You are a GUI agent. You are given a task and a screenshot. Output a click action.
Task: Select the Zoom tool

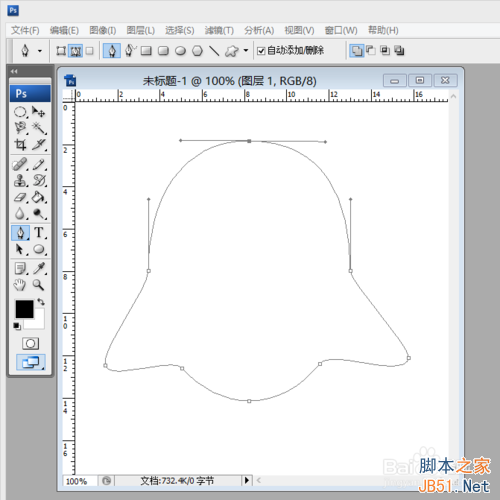[x=38, y=285]
